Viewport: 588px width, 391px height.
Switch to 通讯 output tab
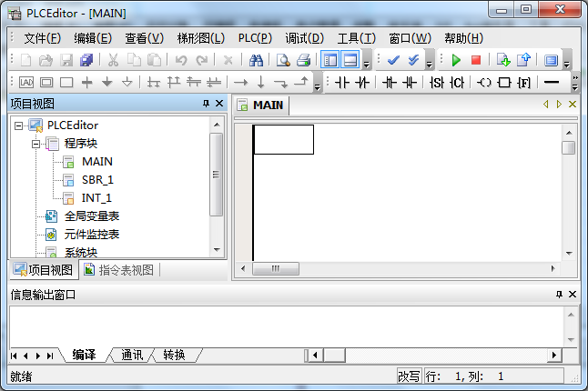click(132, 355)
